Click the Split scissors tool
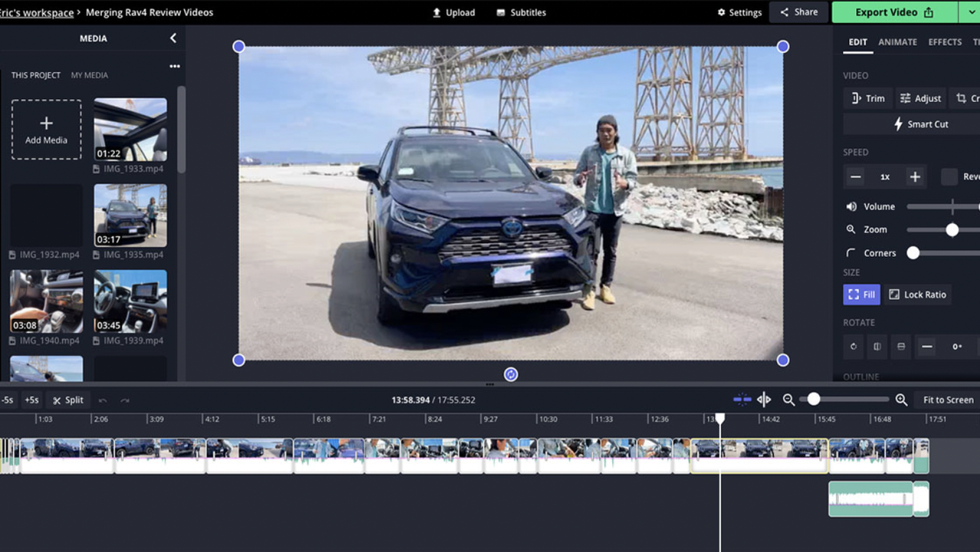The height and width of the screenshot is (552, 980). click(68, 400)
